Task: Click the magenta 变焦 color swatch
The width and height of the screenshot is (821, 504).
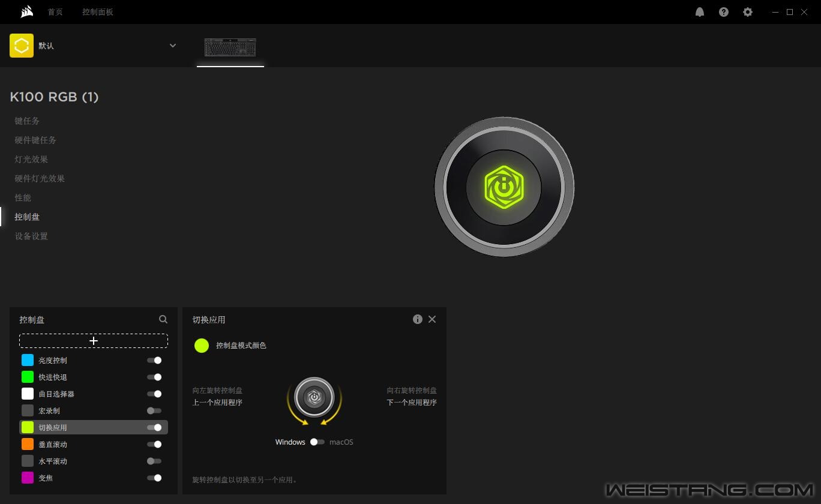Action: click(x=28, y=478)
